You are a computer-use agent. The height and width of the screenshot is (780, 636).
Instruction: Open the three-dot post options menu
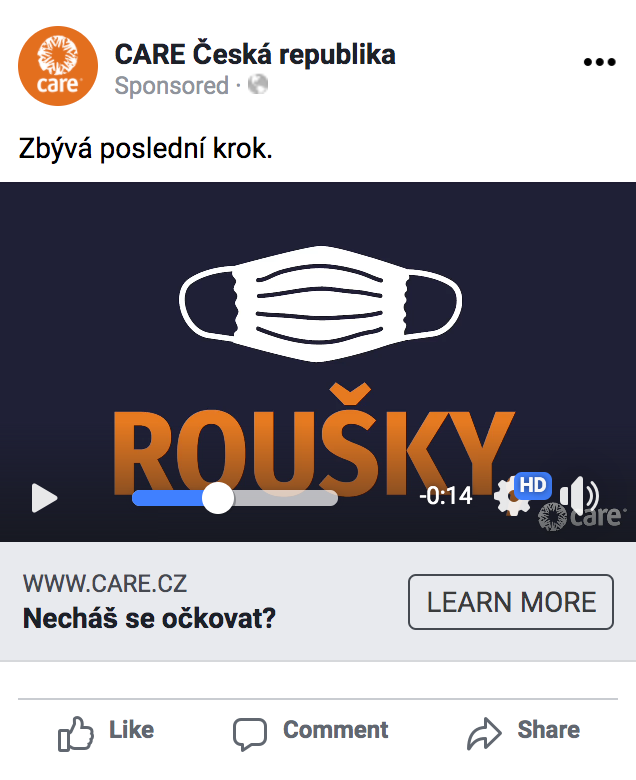click(599, 62)
